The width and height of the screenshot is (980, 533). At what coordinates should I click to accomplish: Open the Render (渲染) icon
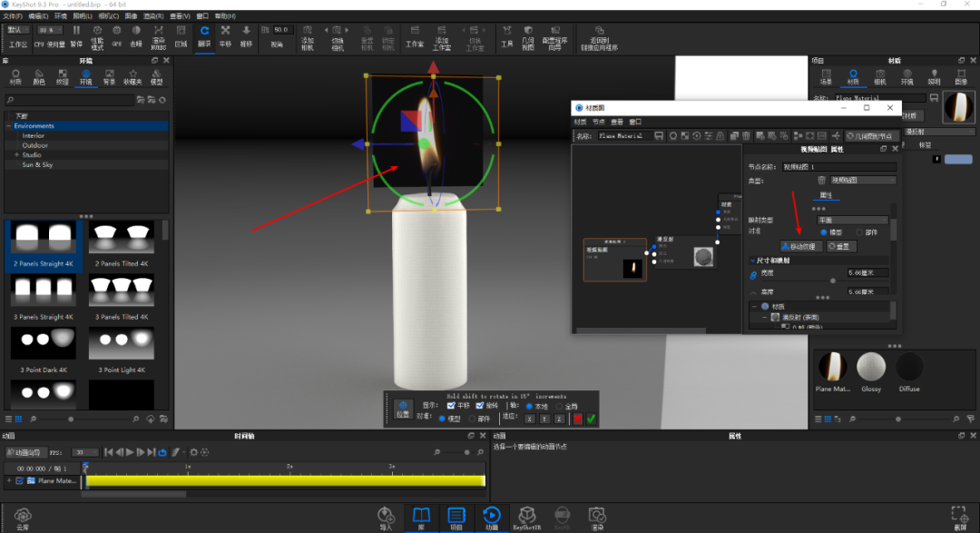597,518
